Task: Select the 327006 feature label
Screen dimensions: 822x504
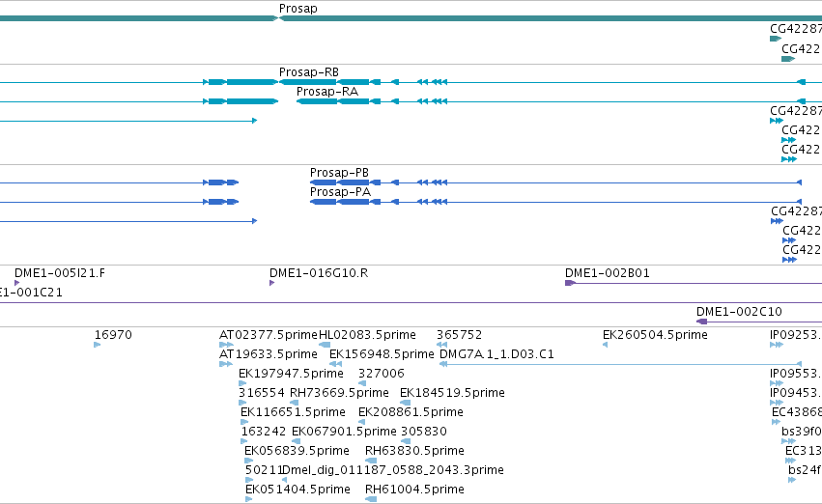Action: [x=382, y=374]
